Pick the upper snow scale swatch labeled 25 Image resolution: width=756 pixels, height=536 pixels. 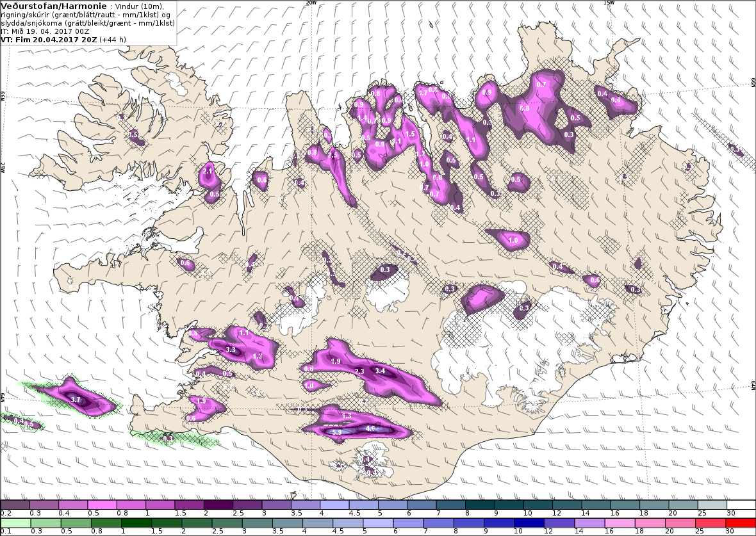pos(712,505)
